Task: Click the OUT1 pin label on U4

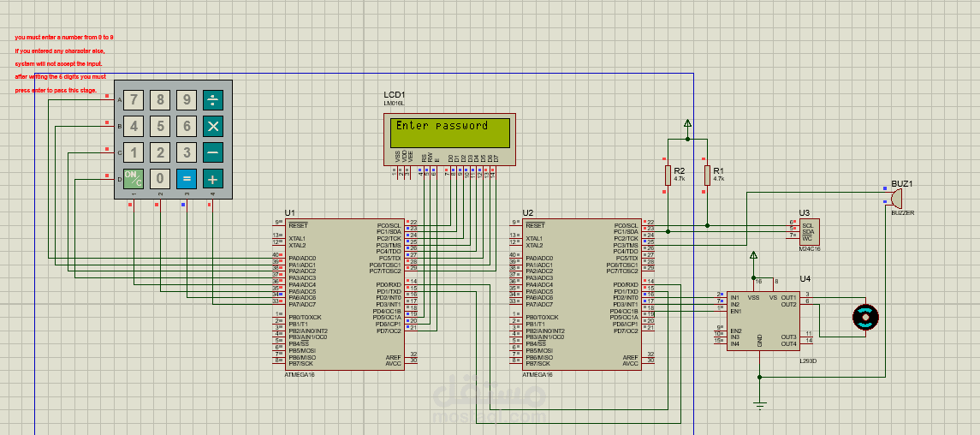Action: 789,297
